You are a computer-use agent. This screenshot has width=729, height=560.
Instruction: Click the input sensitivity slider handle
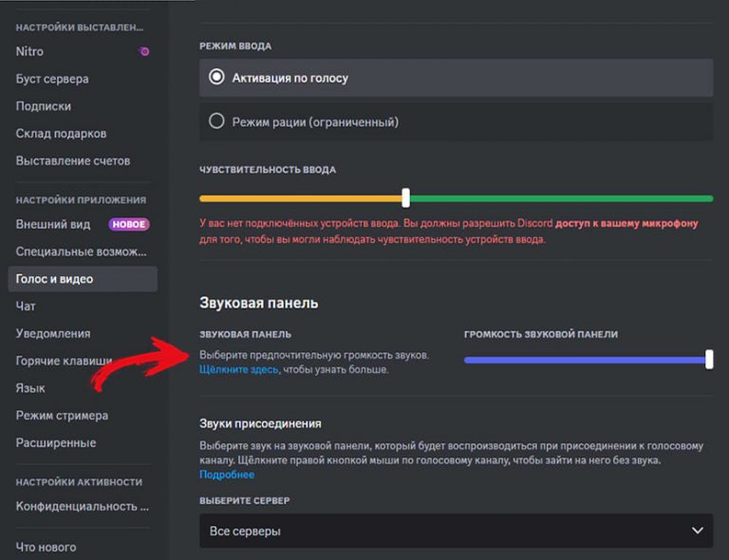(405, 198)
